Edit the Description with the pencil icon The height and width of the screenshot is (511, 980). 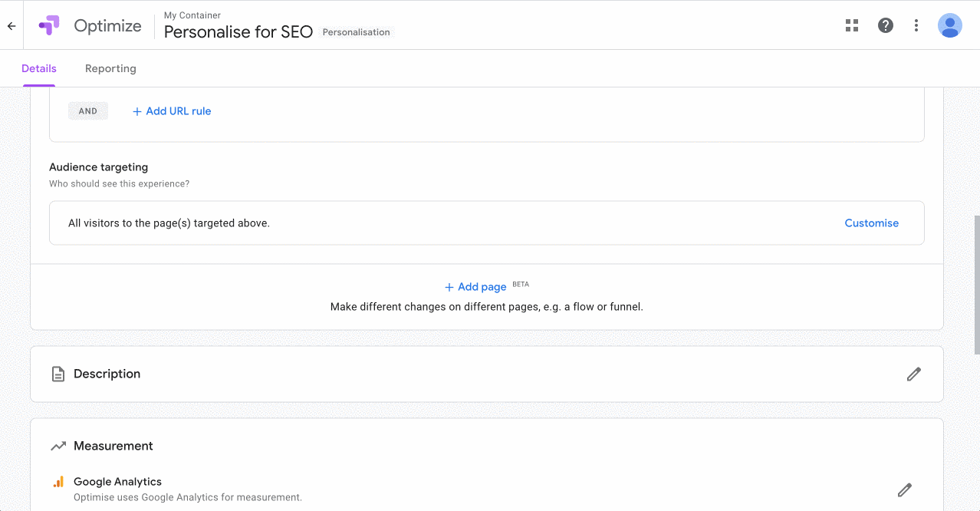click(x=913, y=374)
